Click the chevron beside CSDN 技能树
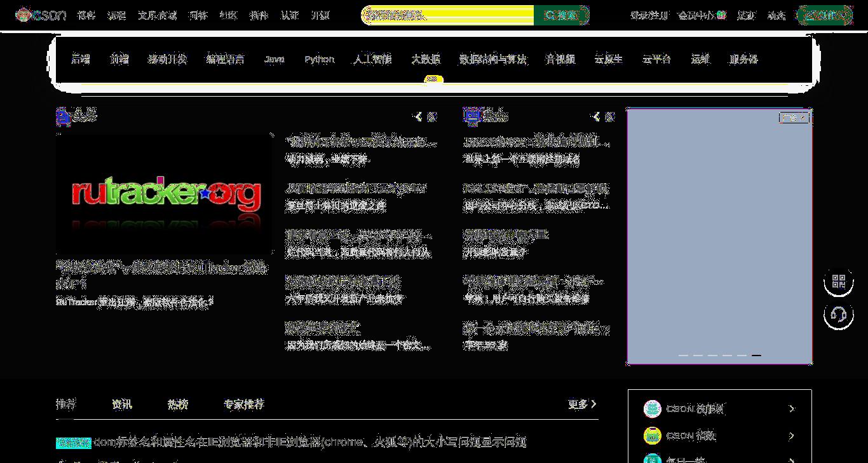868x463 pixels. 792,409
